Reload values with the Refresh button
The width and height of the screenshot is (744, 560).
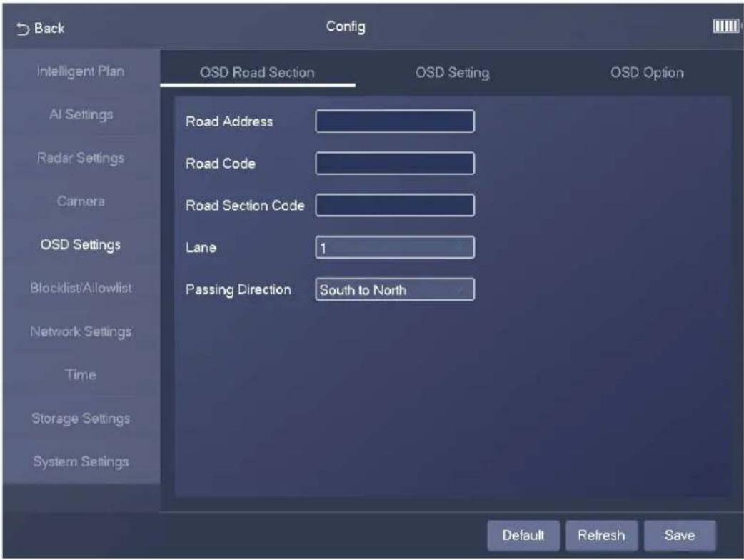point(602,535)
